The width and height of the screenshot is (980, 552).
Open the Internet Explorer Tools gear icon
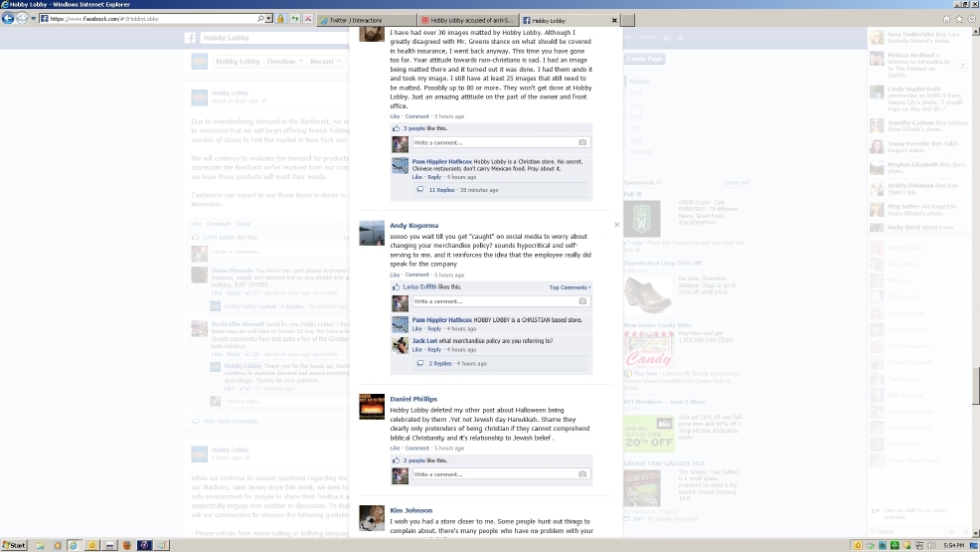coord(972,19)
